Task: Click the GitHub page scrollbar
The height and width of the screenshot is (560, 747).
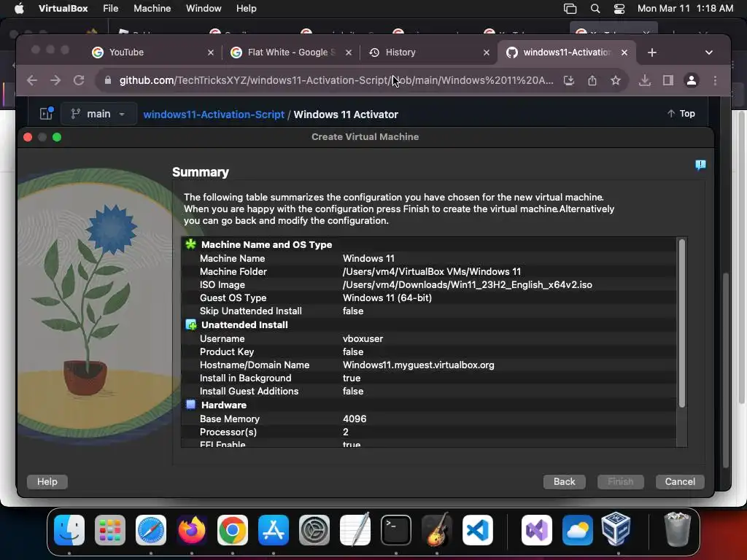Action: tap(726, 370)
